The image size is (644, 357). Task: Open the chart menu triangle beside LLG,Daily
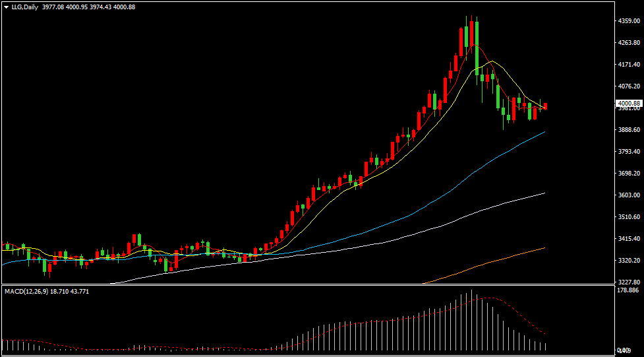tap(6, 7)
